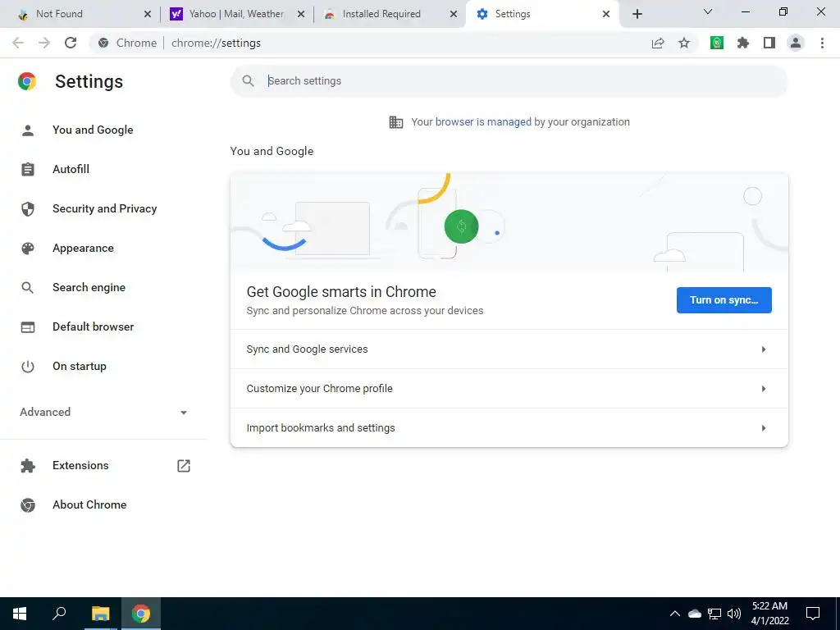Open the tab search chevron
The image size is (840, 630).
point(708,11)
